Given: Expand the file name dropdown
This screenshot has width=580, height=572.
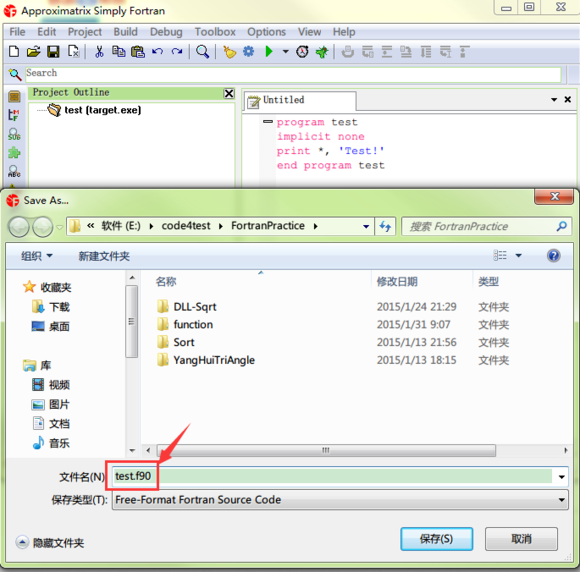Looking at the screenshot, I should (561, 477).
